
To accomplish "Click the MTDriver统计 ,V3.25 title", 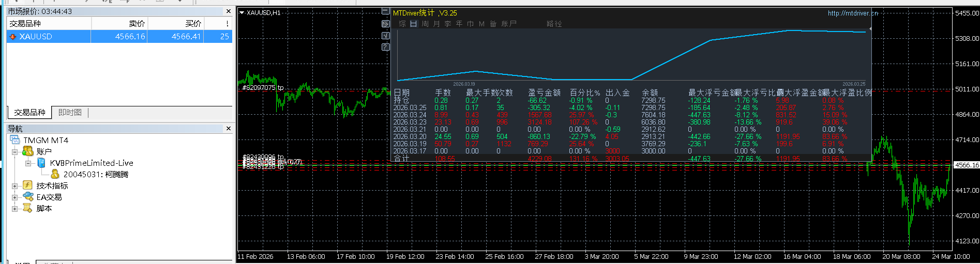I will click(x=425, y=13).
